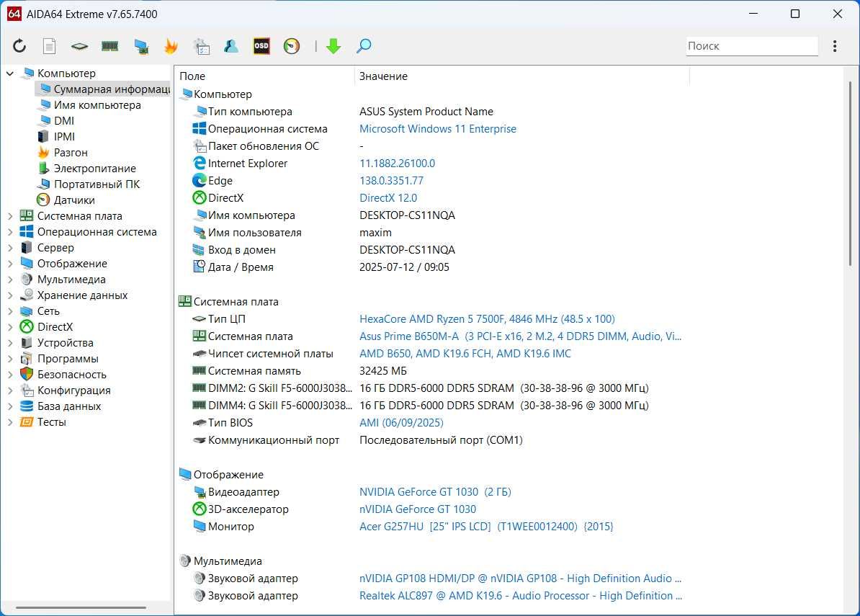Screen dimensions: 860x616
Task: Open the Asus Prime B650M-A motherboard link
Action: (x=520, y=336)
